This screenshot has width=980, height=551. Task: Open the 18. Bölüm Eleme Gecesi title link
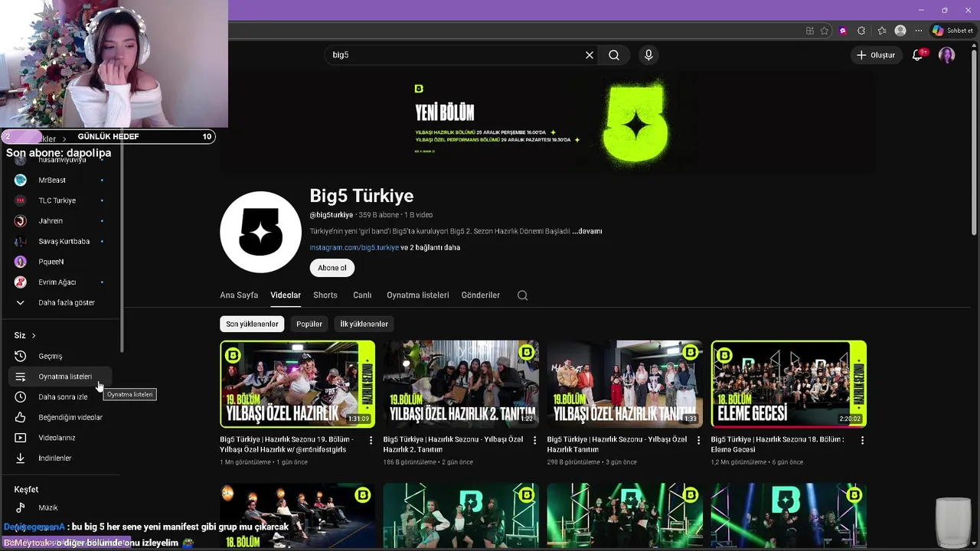pyautogui.click(x=778, y=445)
